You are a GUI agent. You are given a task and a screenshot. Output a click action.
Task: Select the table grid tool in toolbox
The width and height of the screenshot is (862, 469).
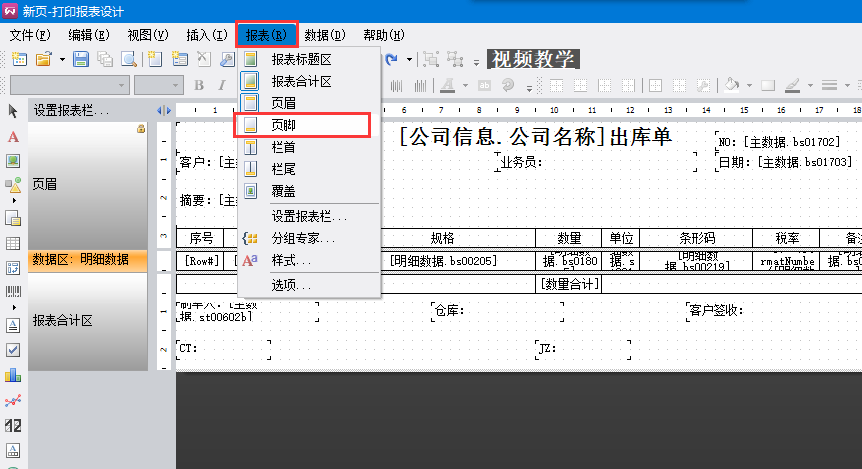point(13,243)
